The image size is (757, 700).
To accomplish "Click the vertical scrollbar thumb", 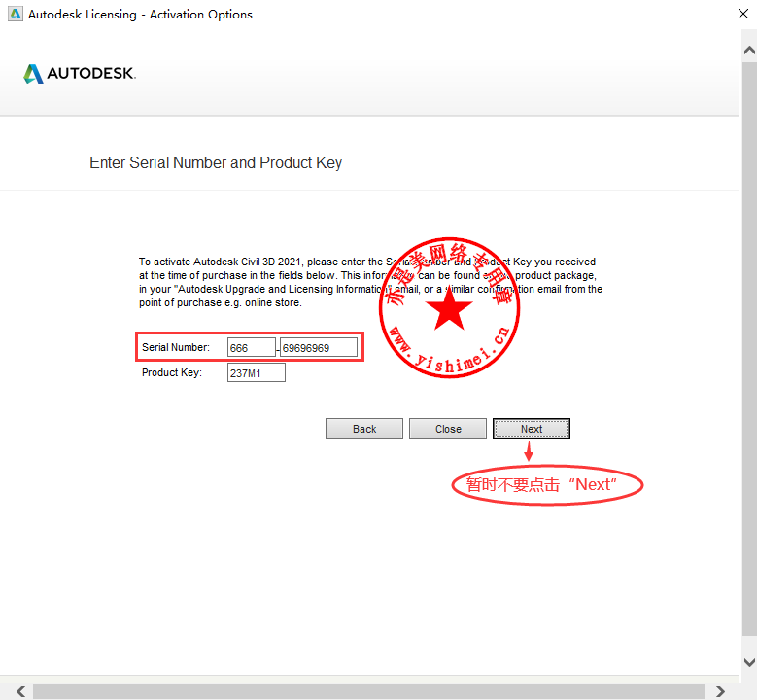I will (749, 349).
